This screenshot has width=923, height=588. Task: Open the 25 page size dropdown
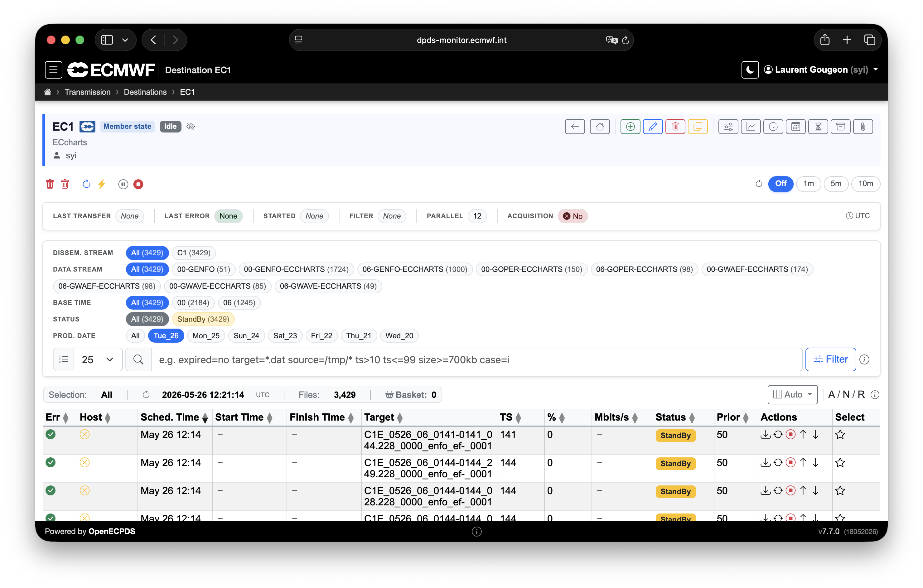pos(98,359)
